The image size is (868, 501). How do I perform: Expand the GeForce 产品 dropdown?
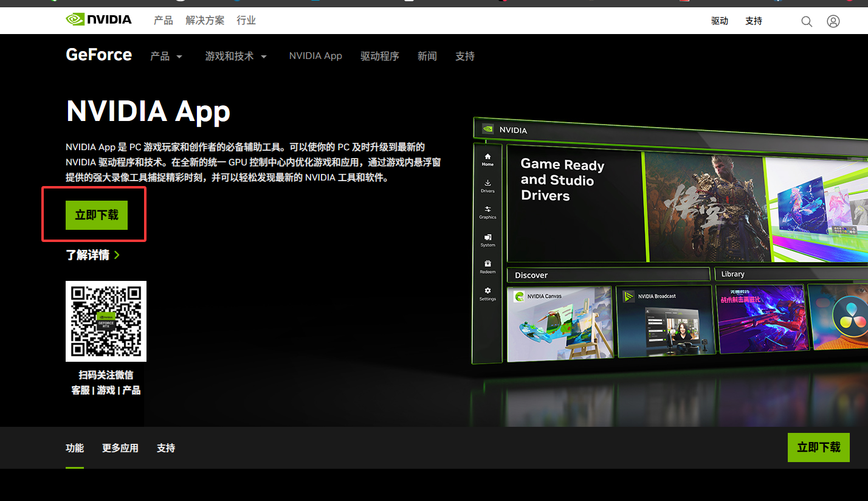[x=166, y=57]
